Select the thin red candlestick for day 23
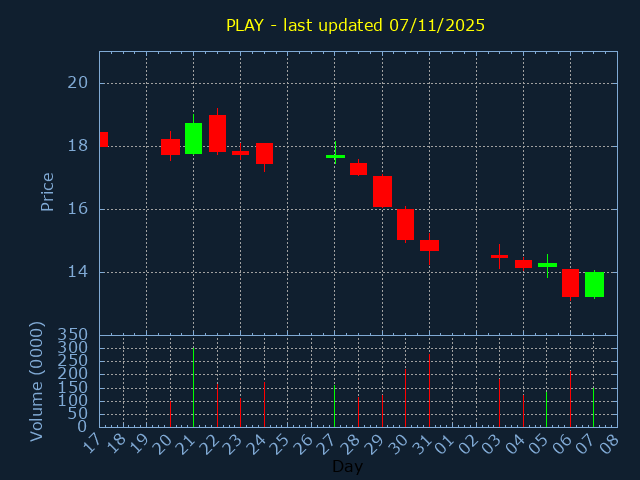Viewport: 640px width, 480px height. (x=240, y=153)
